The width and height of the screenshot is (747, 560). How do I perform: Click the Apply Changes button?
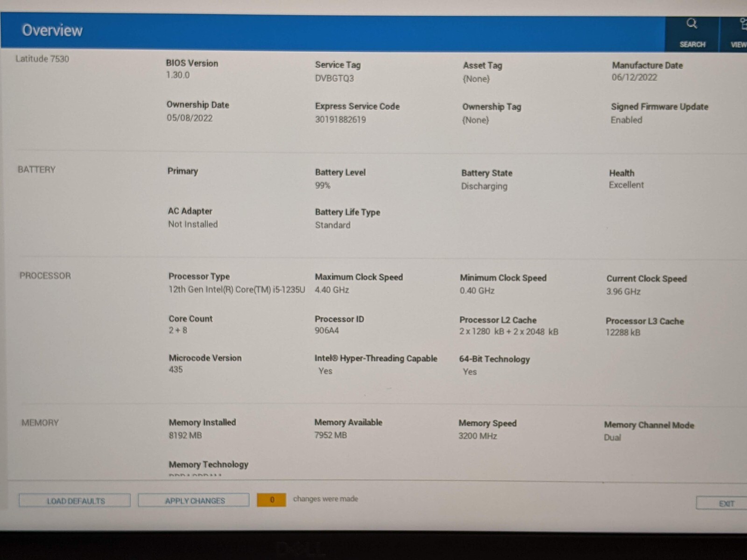pos(194,500)
